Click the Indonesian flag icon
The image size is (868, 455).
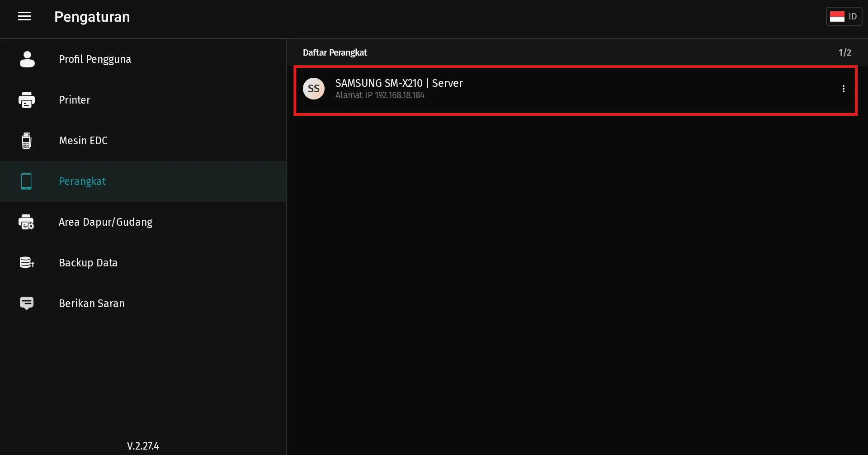click(x=837, y=17)
